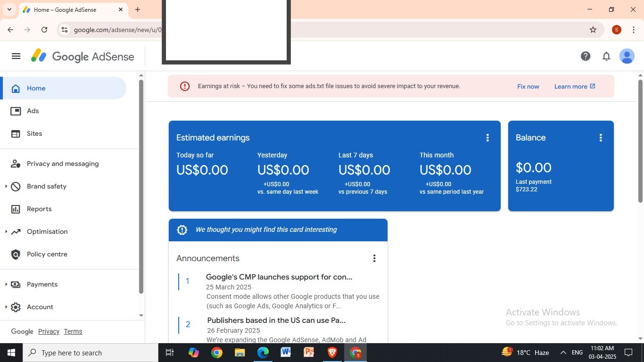Click the sidebar scroll down arrow

pyautogui.click(x=141, y=315)
